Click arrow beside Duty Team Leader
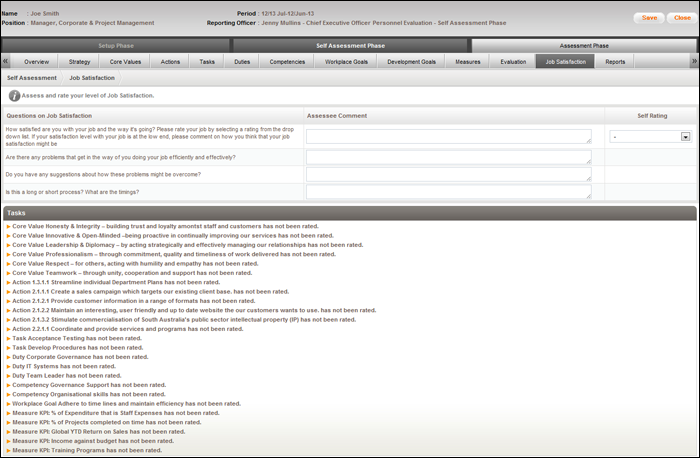The height and width of the screenshot is (458, 700). tap(8, 376)
